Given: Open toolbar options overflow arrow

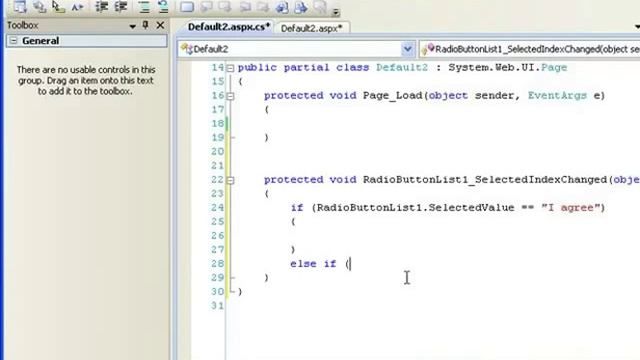Looking at the screenshot, I should pyautogui.click(x=336, y=11).
